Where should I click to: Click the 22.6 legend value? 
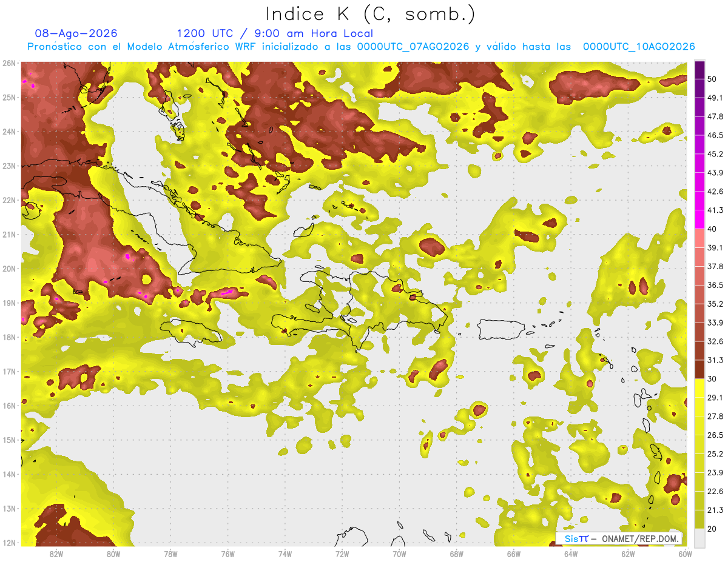click(715, 491)
